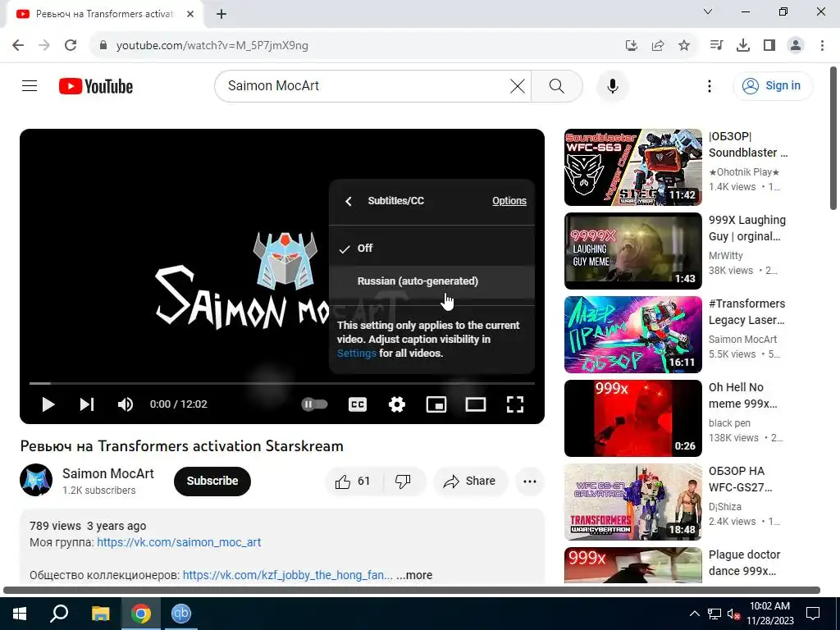Open Settings link in caption notice
Screen dimensions: 840x630
pyautogui.click(x=356, y=354)
